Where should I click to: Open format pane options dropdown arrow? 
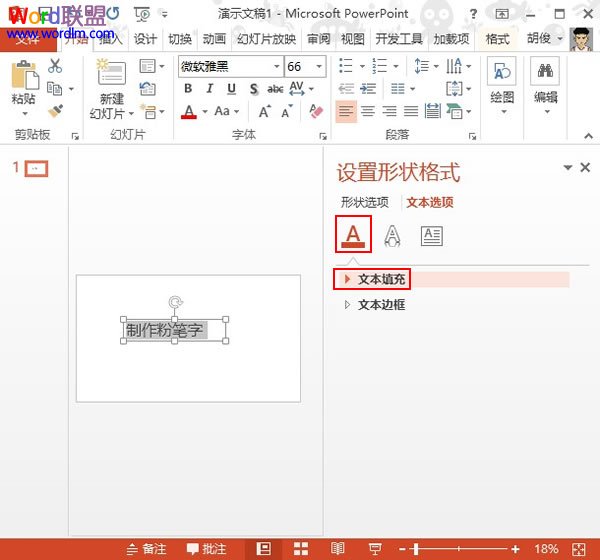(x=568, y=167)
